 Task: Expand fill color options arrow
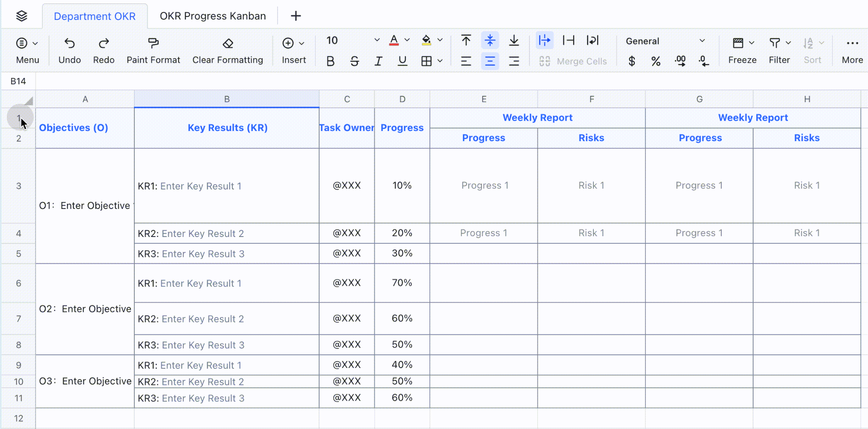(x=440, y=40)
